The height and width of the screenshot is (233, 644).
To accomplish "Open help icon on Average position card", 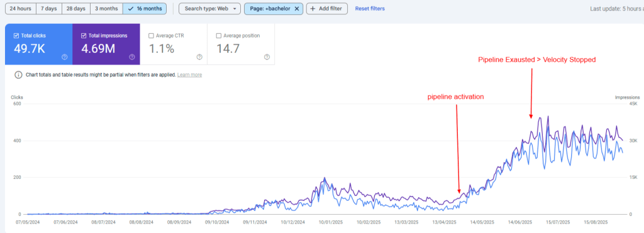I will [x=267, y=57].
